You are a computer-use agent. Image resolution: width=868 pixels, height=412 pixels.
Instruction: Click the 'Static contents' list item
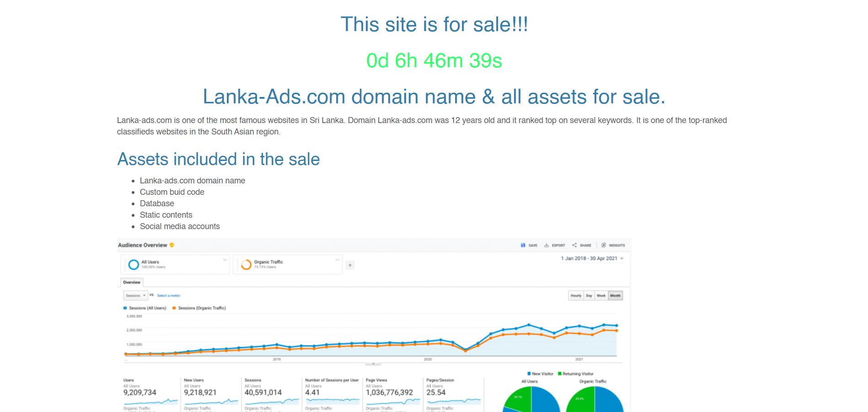click(166, 215)
